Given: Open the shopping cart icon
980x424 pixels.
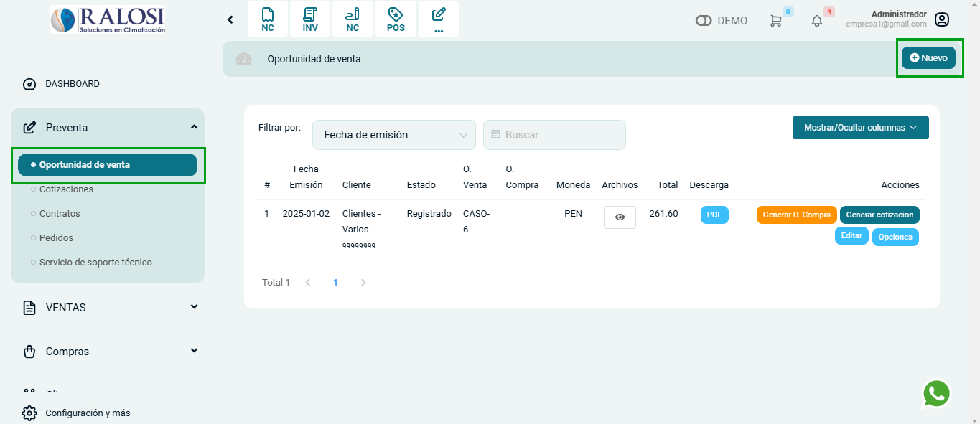Looking at the screenshot, I should [775, 21].
